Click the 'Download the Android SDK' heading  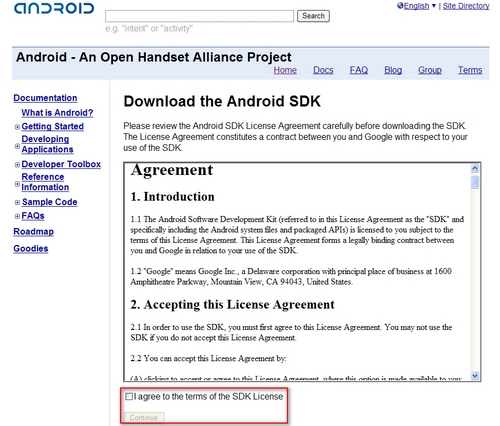coord(222,101)
